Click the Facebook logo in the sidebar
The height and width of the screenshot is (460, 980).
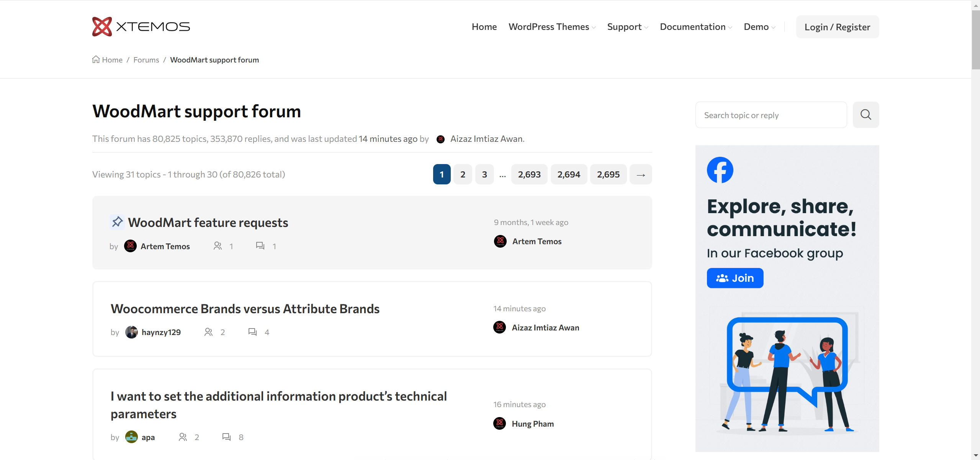(720, 170)
